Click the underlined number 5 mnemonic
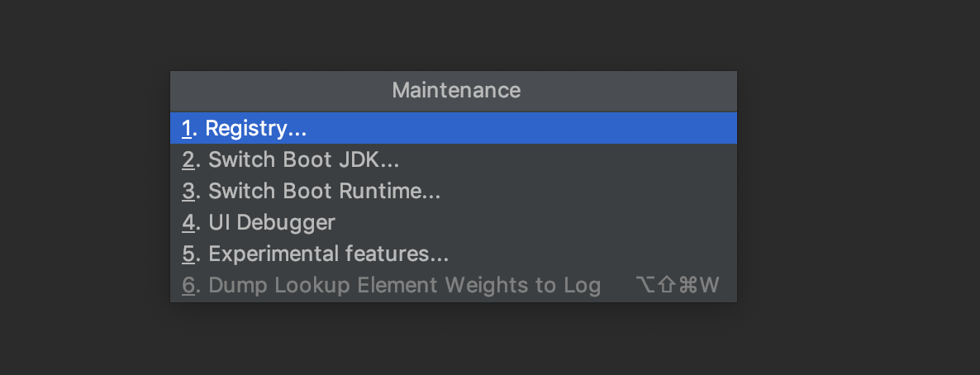This screenshot has width=980, height=375. (188, 254)
